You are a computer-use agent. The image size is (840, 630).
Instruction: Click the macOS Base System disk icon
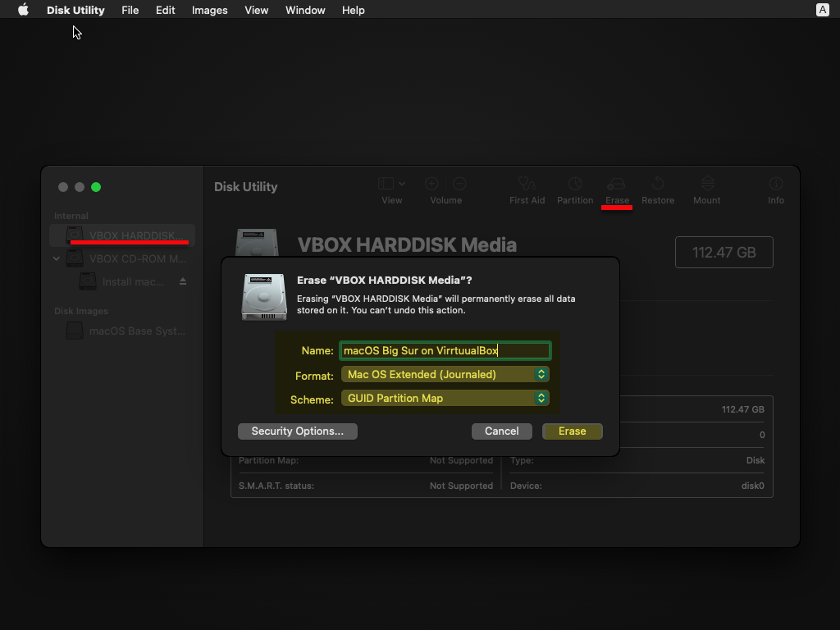(75, 331)
